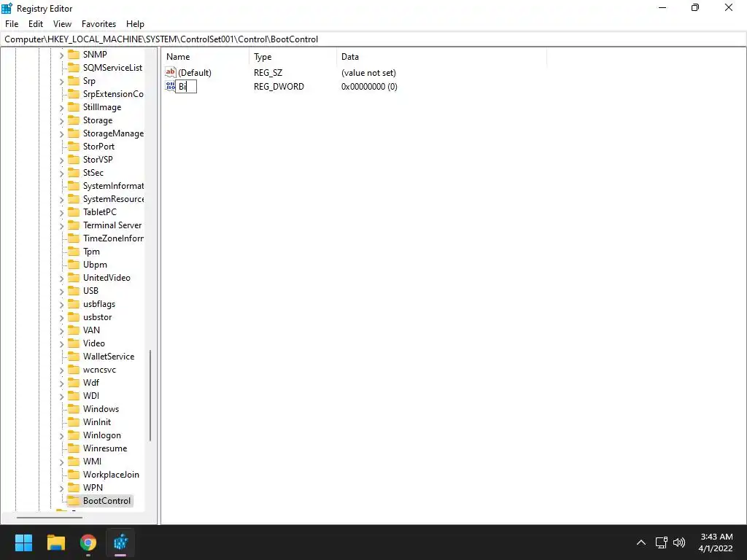
Task: Open File Explorer from the taskbar
Action: (55, 542)
